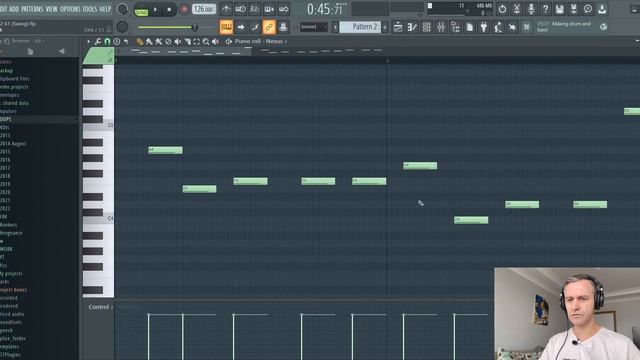Viewport: 640px width, 360px height.
Task: Click the speech bubble news icon
Action: tap(588, 9)
